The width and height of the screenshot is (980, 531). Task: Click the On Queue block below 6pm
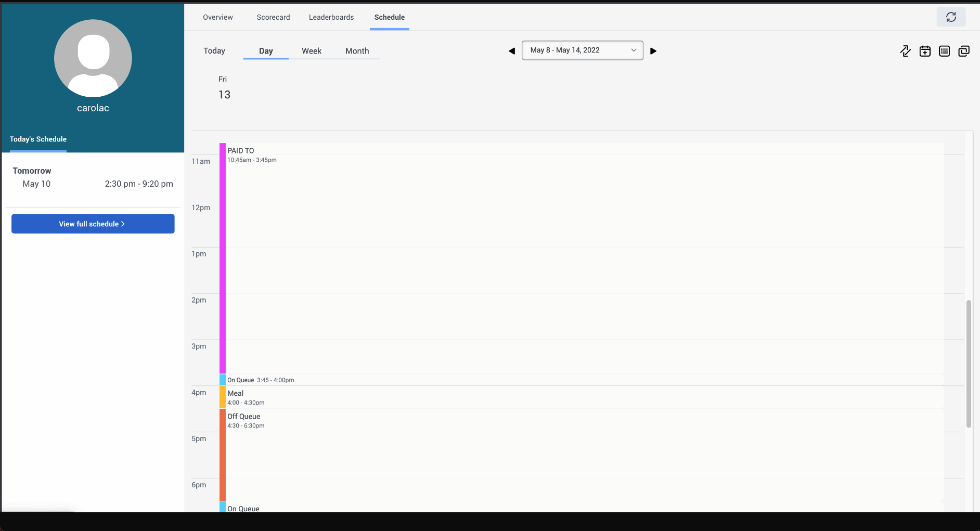pos(582,507)
